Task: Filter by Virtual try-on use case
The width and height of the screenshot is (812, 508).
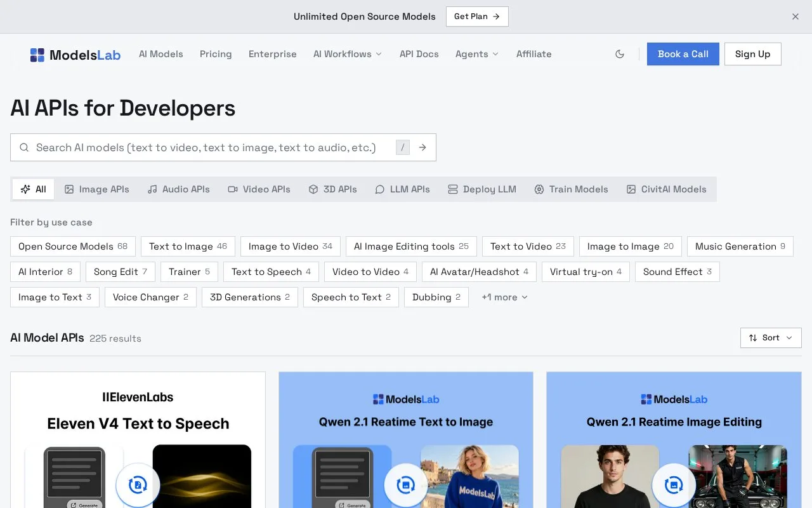Action: (x=586, y=272)
